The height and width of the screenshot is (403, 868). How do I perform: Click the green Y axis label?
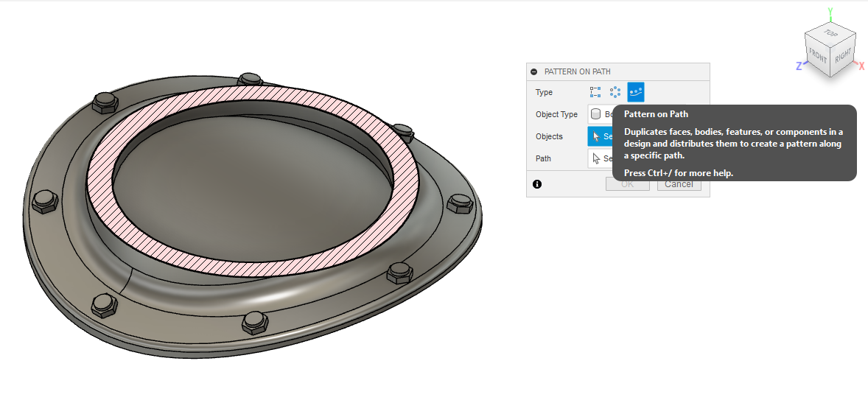pyautogui.click(x=830, y=12)
